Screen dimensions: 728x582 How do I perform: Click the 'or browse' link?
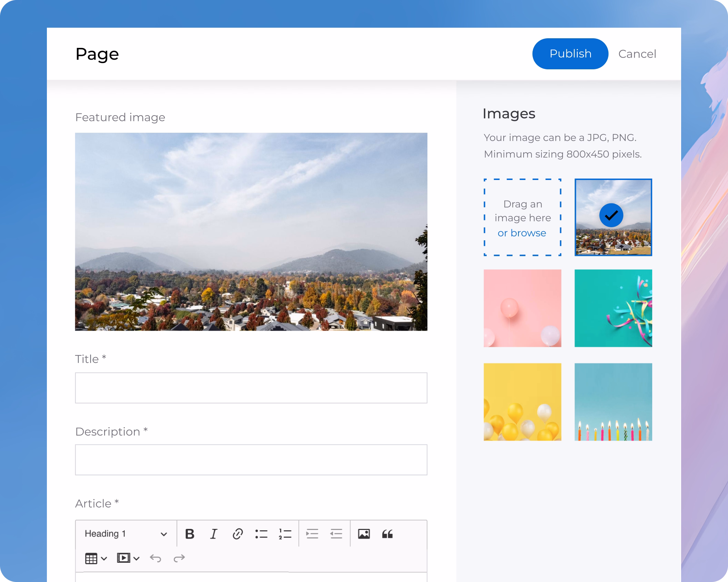[522, 233]
